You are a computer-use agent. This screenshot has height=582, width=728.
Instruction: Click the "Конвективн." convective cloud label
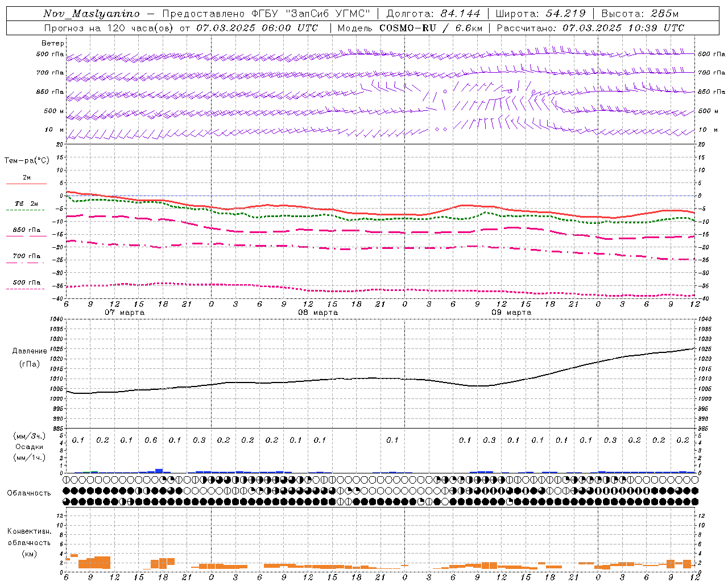(x=30, y=531)
